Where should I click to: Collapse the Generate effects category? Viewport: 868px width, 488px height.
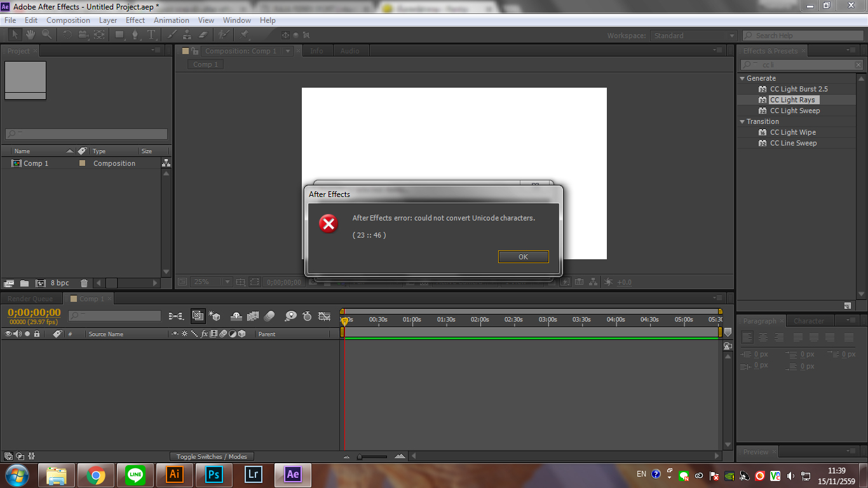(742, 78)
